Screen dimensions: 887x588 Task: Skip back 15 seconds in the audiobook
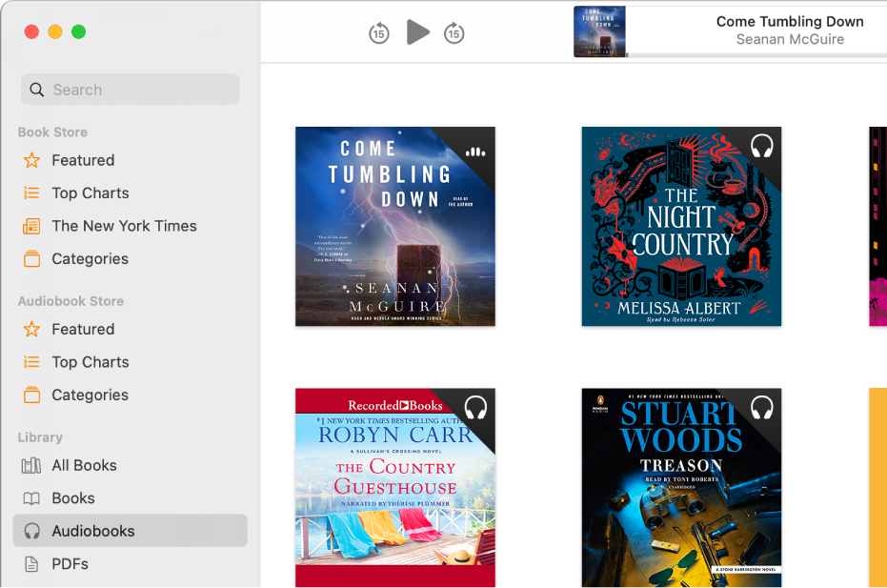click(x=379, y=33)
